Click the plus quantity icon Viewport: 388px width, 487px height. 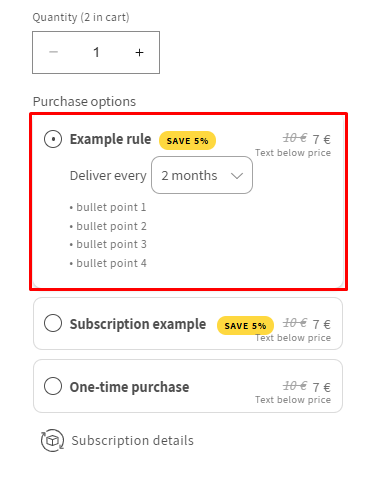[139, 52]
